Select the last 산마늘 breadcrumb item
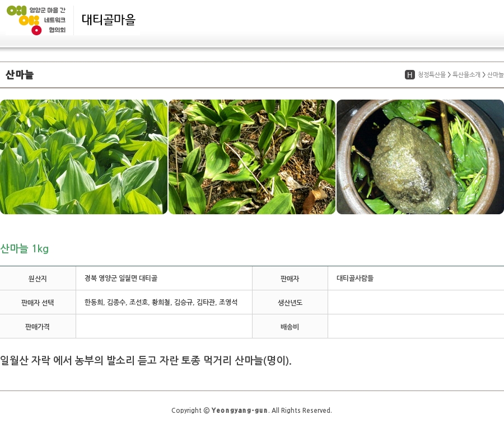 click(x=495, y=75)
